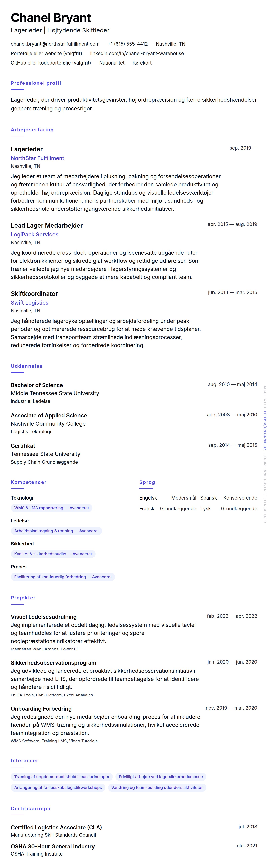Select the Arbejdsplanlægning & træning skill chip
This screenshot has width=268, height=868.
(56, 531)
